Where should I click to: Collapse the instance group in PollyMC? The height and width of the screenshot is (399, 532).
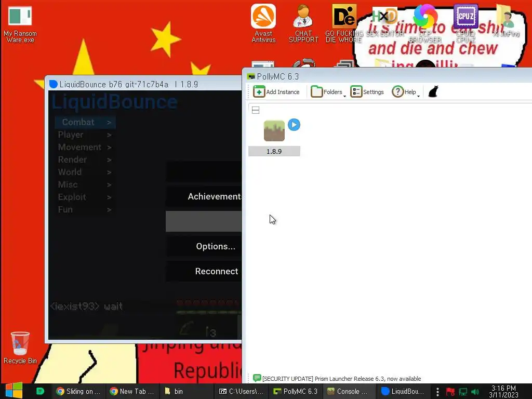click(256, 110)
